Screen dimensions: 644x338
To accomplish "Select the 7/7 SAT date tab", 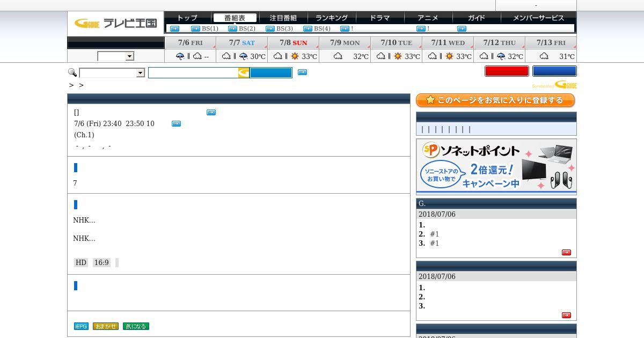I will [241, 42].
